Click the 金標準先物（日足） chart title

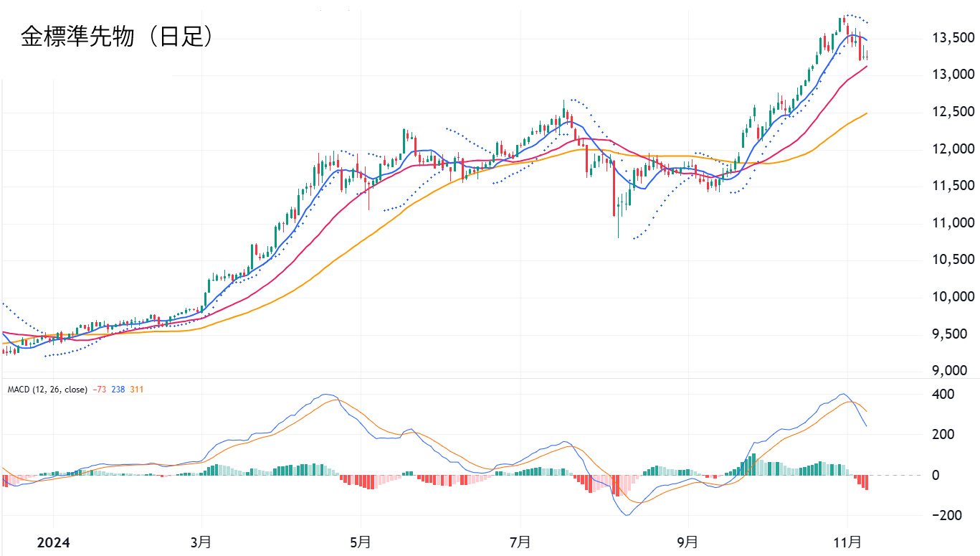pyautogui.click(x=117, y=37)
